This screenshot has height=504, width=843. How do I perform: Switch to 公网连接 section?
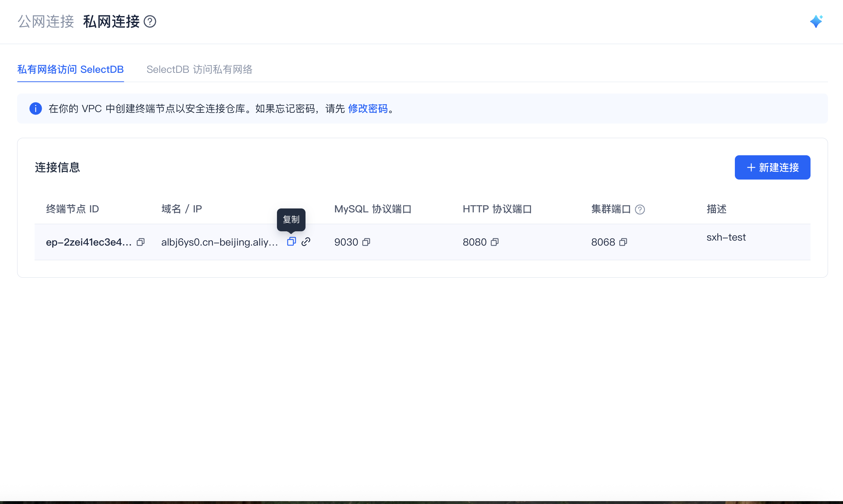pos(46,21)
